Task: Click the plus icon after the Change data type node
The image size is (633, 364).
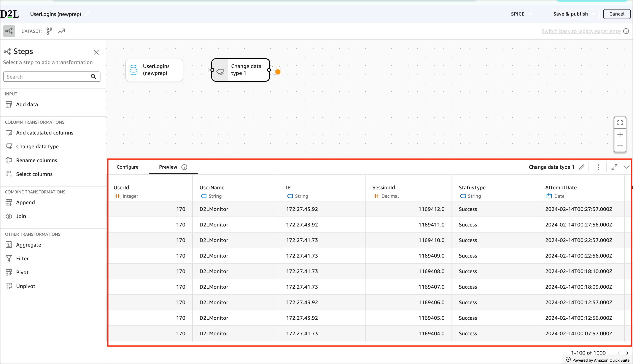Action: click(276, 70)
